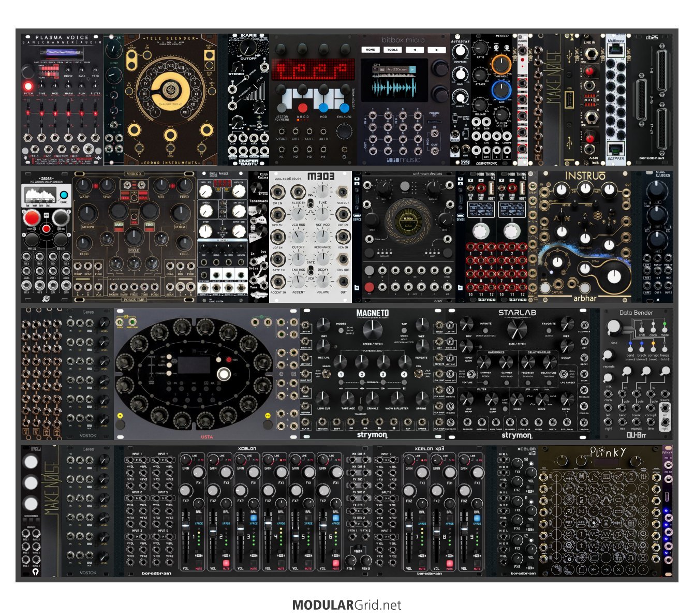Click the cyan CHANNEL button on Zadar
This screenshot has width=694, height=616.
tap(64, 195)
